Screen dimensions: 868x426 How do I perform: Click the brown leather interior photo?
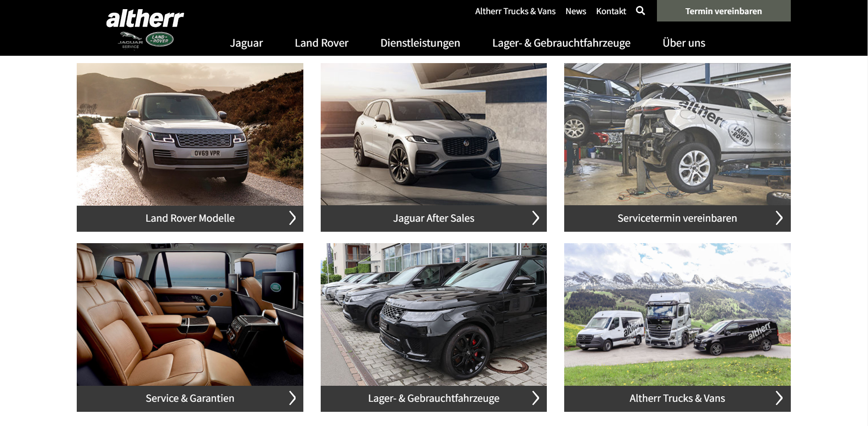click(x=190, y=314)
